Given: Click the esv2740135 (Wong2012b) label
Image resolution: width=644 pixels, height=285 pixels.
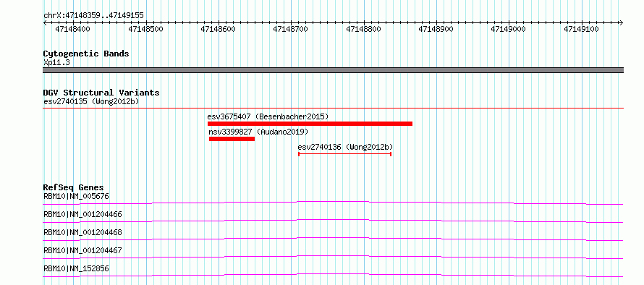Looking at the screenshot, I should pyautogui.click(x=90, y=101).
